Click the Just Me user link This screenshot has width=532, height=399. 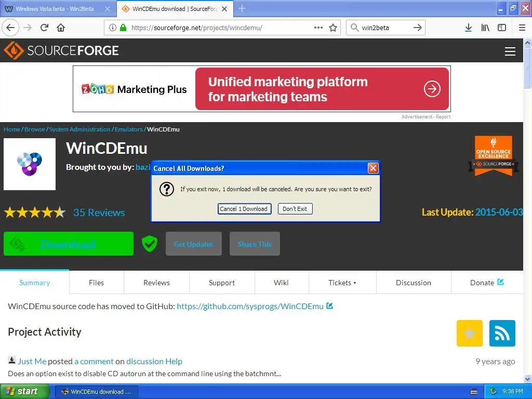click(32, 362)
